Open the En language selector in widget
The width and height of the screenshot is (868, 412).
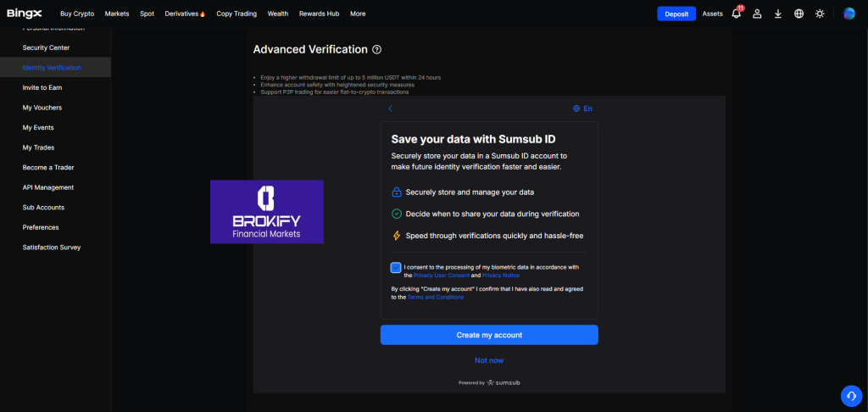point(582,109)
